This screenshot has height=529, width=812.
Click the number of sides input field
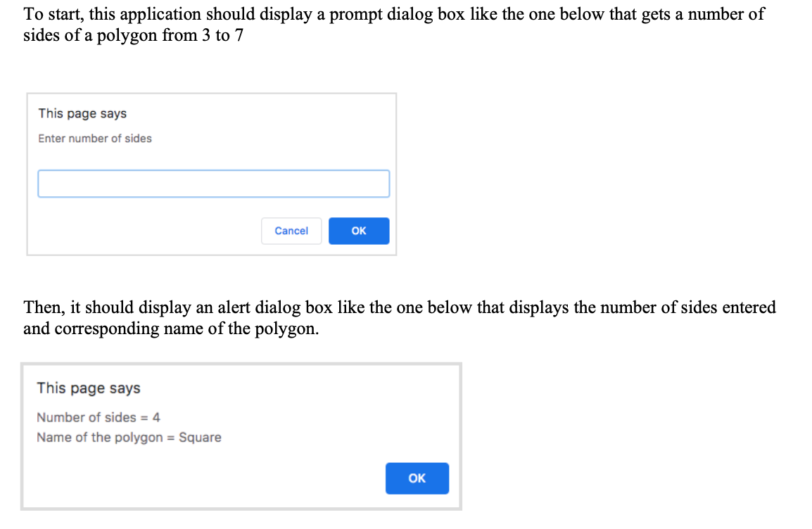tap(213, 183)
